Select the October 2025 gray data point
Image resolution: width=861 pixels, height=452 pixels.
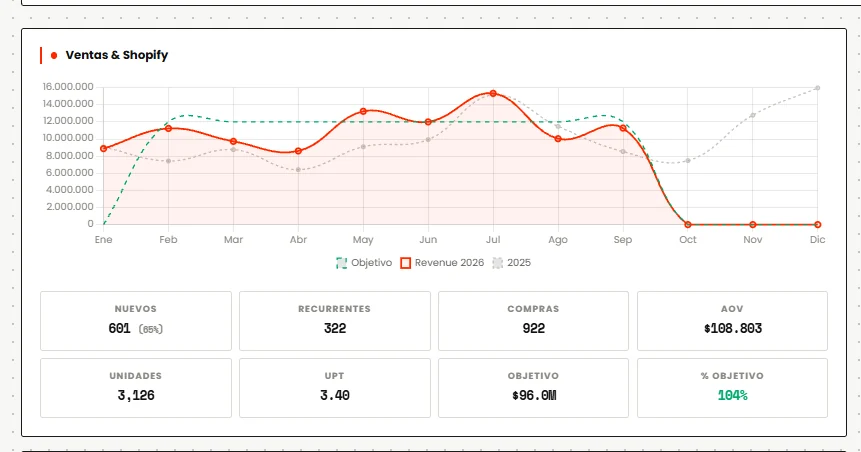click(687, 160)
